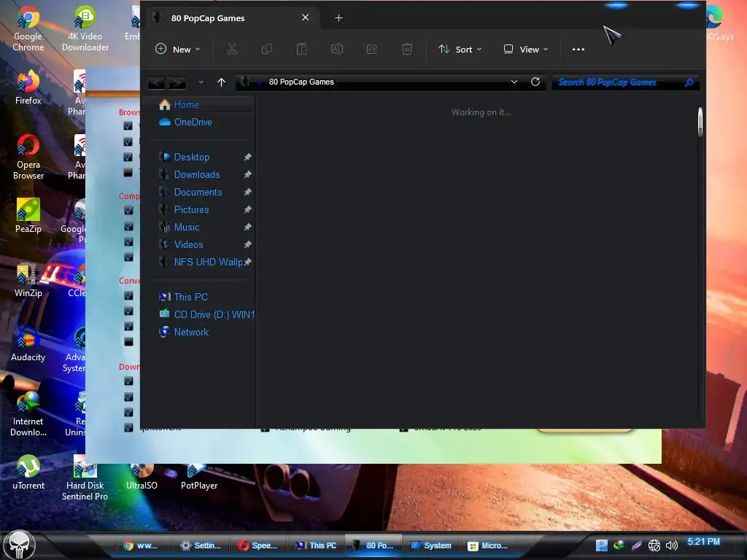Open Documents in the navigation pane

click(x=198, y=192)
